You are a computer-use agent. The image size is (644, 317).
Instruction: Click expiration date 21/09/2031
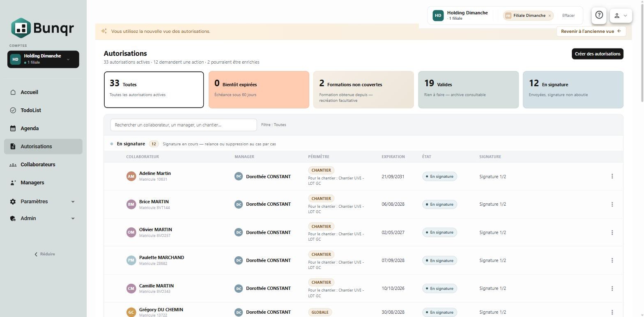(x=393, y=177)
